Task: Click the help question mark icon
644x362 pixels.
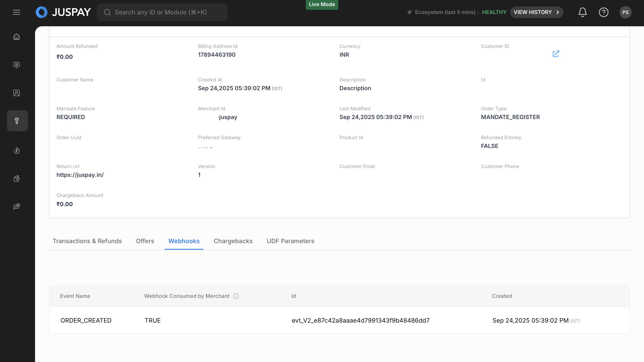Action: [603, 12]
